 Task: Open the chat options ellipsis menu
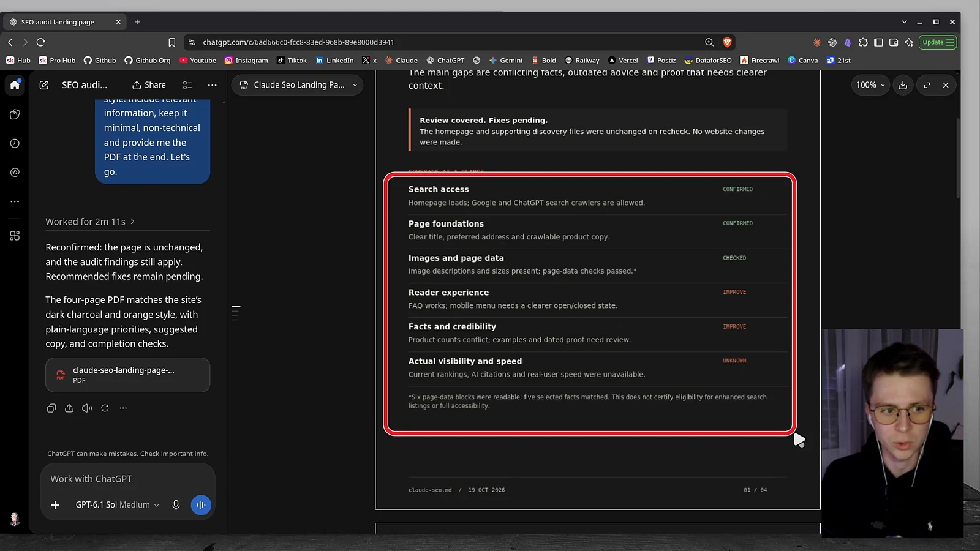212,85
